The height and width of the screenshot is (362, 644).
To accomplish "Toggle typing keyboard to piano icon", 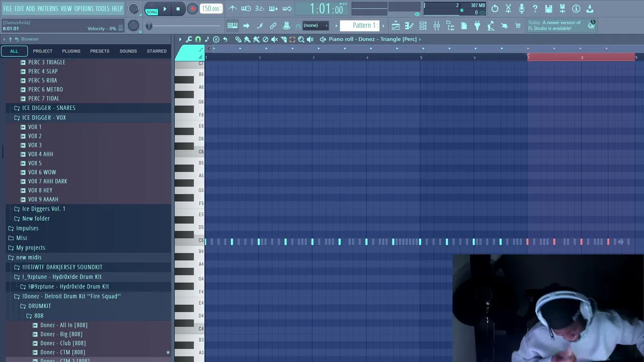I will pyautogui.click(x=232, y=26).
